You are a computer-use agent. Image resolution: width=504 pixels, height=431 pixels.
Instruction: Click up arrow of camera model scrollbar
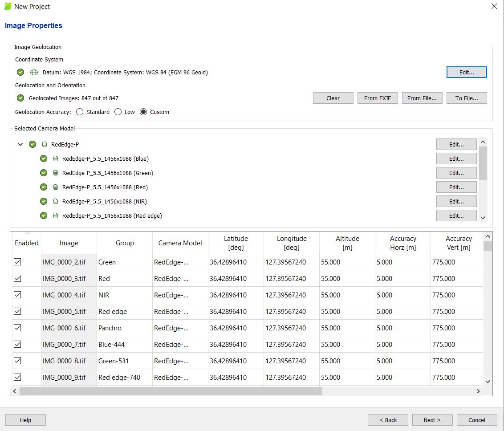point(483,142)
